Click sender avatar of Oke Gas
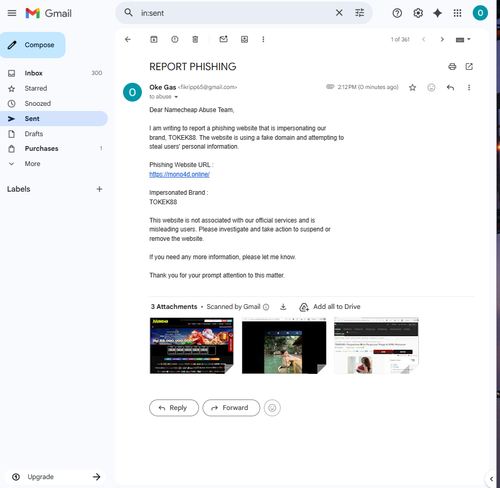Viewport: 500px width, 488px height. tap(132, 92)
